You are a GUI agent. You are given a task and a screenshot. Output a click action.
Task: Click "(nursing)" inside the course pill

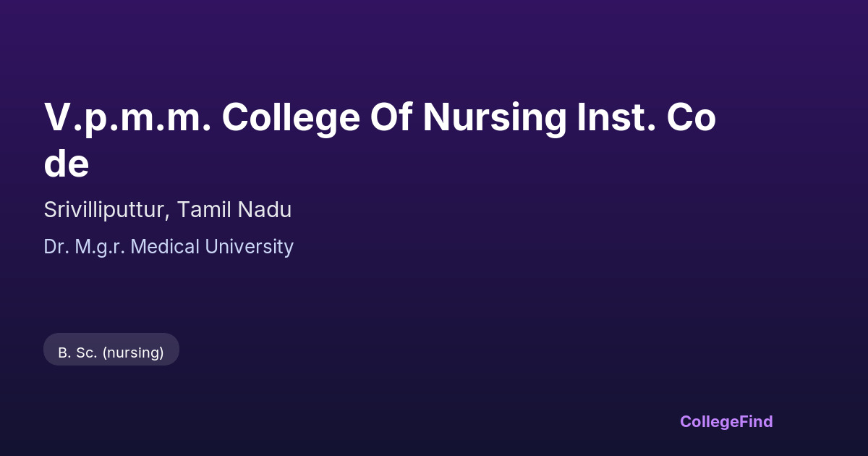coord(133,352)
